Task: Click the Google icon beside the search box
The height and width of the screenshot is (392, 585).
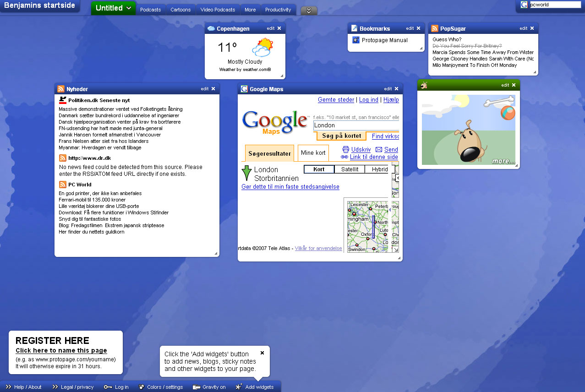Action: coord(524,5)
